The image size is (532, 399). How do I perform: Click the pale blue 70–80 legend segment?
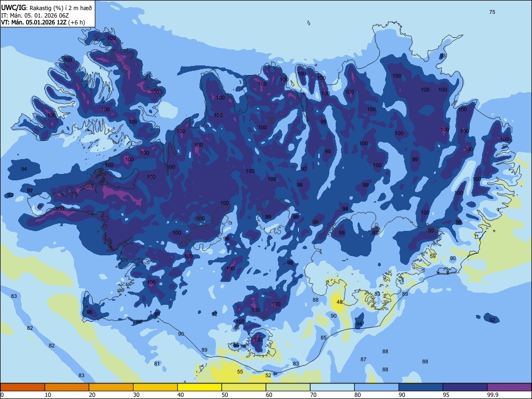point(332,387)
